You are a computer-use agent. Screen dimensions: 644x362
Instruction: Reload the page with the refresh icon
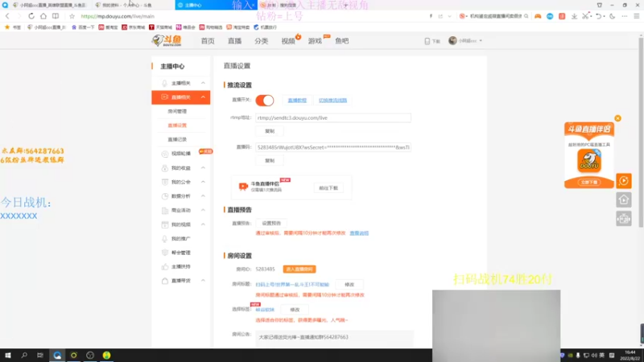(x=31, y=16)
